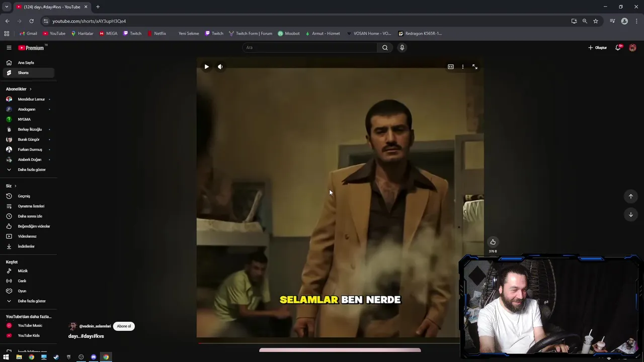Like the Short with thumbs-up button

click(493, 242)
